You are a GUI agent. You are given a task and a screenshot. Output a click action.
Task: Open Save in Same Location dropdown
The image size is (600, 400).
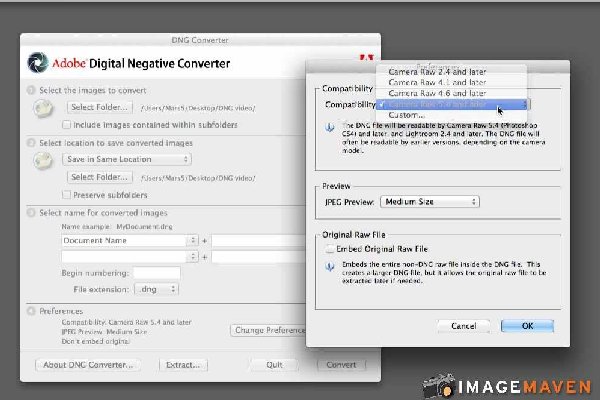(x=127, y=159)
